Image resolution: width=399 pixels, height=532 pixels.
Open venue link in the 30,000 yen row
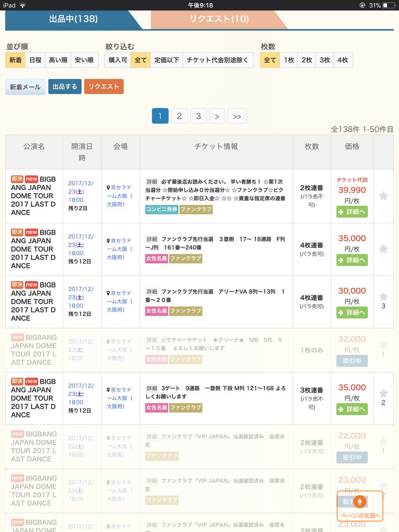[x=120, y=301]
